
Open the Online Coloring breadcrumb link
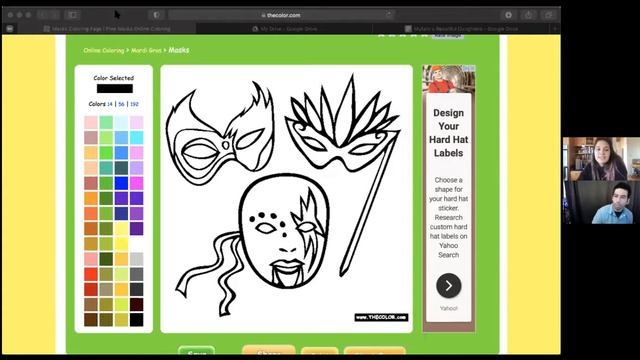pyautogui.click(x=104, y=50)
